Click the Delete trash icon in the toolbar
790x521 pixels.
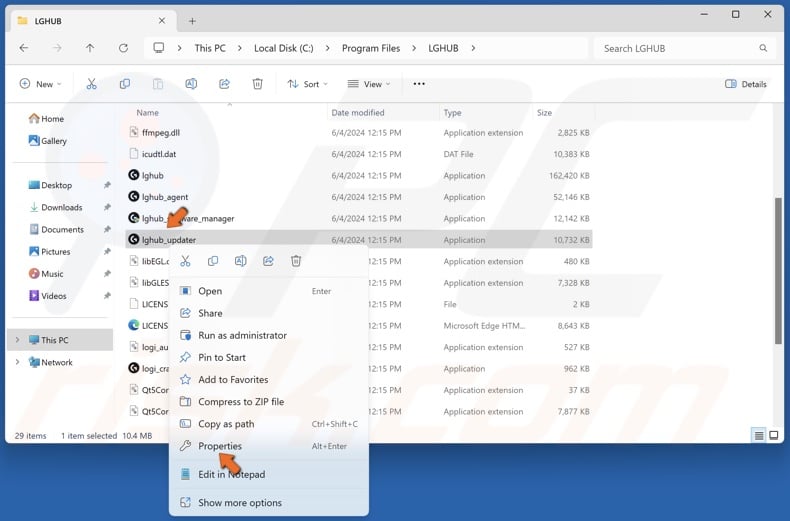[258, 84]
